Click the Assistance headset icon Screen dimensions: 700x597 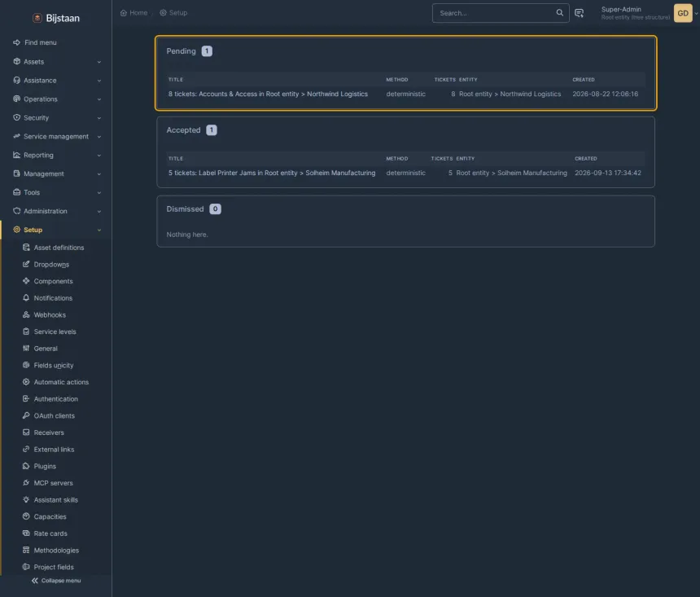[x=16, y=80]
